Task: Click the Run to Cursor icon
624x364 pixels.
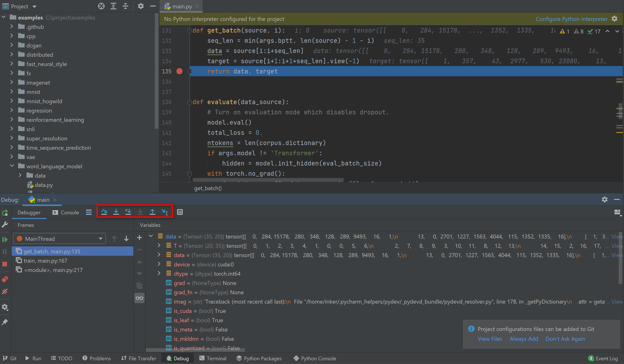Action: (164, 212)
